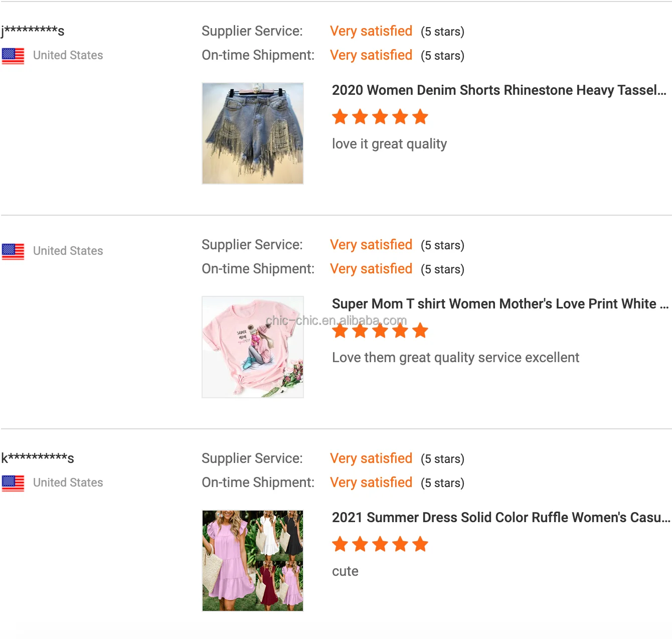Click the star rating under Denim Shorts
The width and height of the screenshot is (672, 639).
380,117
